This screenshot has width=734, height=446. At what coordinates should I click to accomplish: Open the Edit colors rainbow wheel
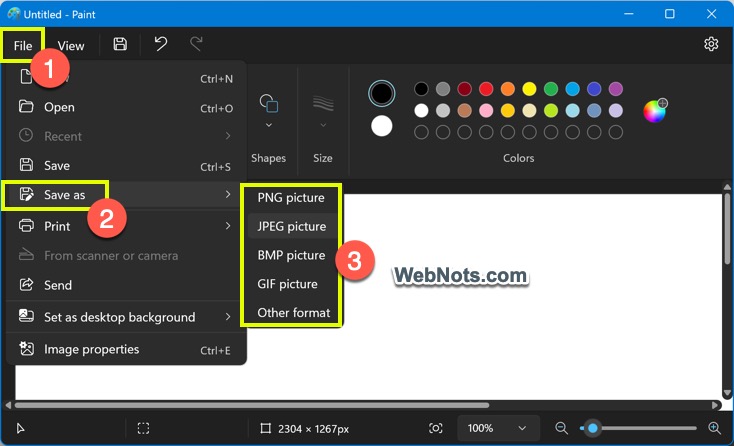click(x=655, y=110)
